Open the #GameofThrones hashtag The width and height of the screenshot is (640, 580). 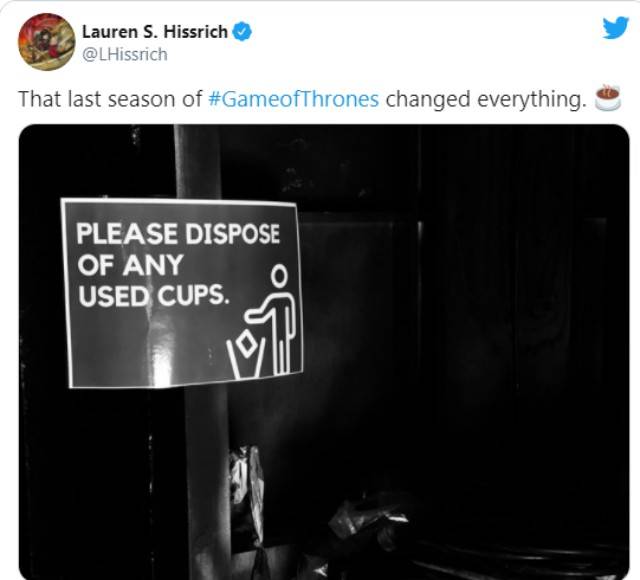tap(293, 99)
